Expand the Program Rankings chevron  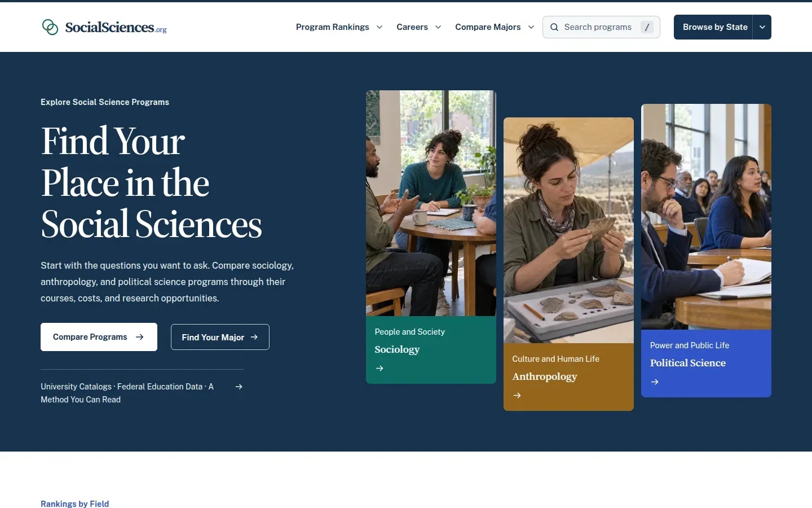pos(379,27)
